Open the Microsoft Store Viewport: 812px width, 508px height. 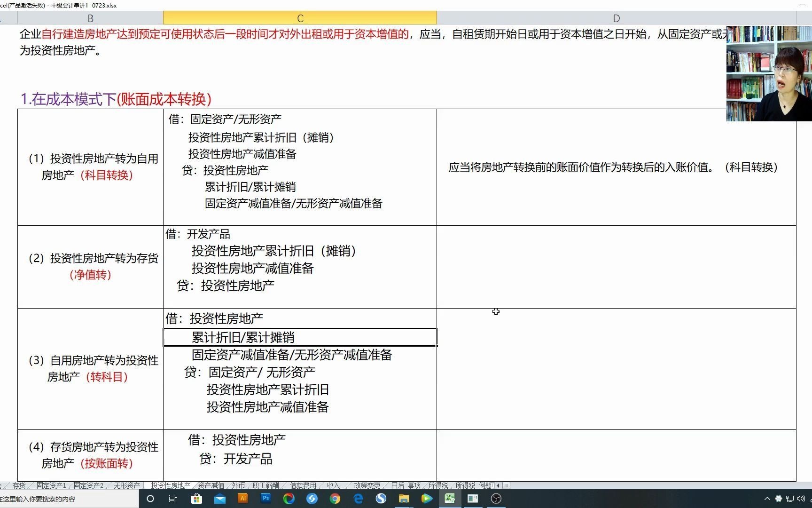[196, 499]
